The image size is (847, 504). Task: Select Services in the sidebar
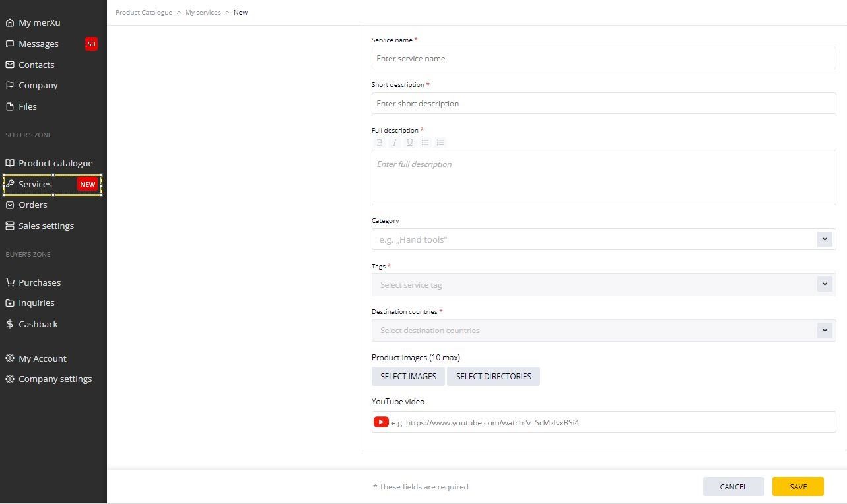(x=35, y=184)
